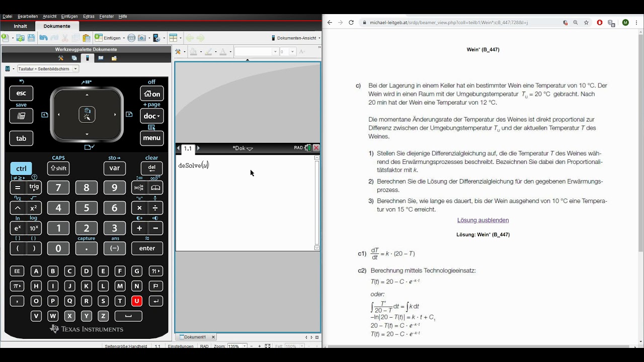Open the page layout grid icon
The width and height of the screenshot is (644, 362).
pyautogui.click(x=174, y=38)
